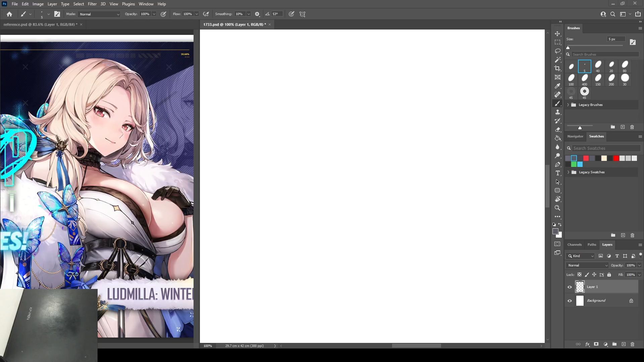This screenshot has height=362, width=644.
Task: Select the Move tool
Action: [557, 34]
